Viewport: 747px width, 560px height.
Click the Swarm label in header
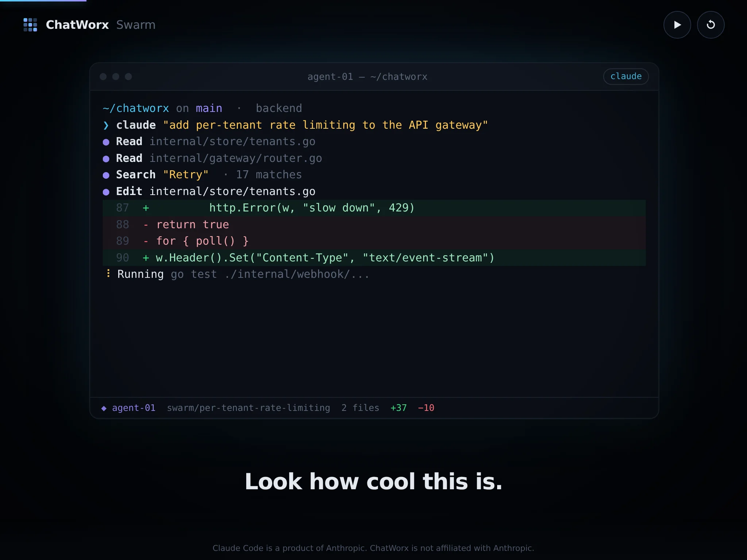[136, 25]
